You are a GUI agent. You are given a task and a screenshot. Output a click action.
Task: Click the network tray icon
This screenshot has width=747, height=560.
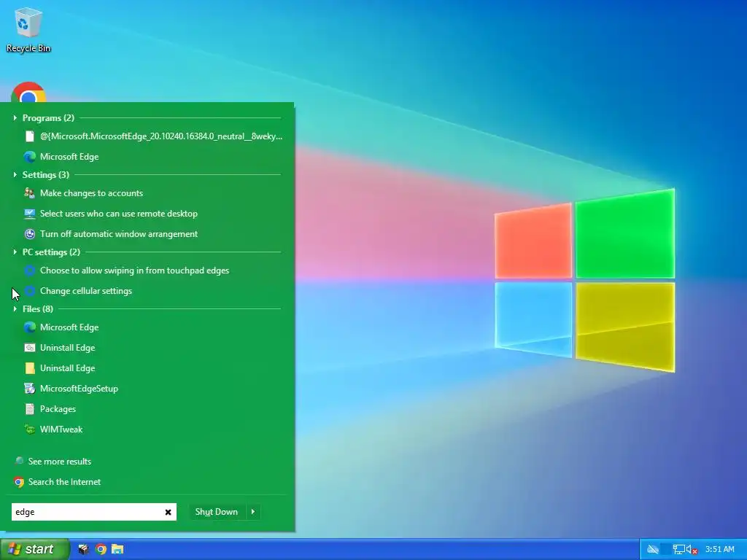point(678,550)
